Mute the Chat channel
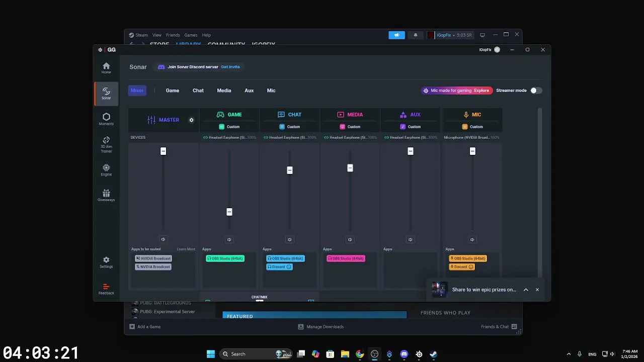Screen dimensions: 644x362 pyautogui.click(x=289, y=239)
